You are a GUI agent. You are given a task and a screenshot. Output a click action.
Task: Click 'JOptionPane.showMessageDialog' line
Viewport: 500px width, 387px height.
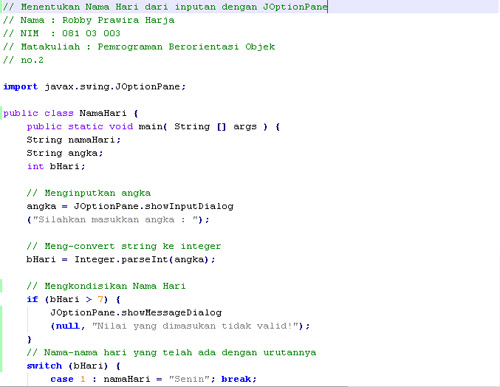click(x=136, y=313)
